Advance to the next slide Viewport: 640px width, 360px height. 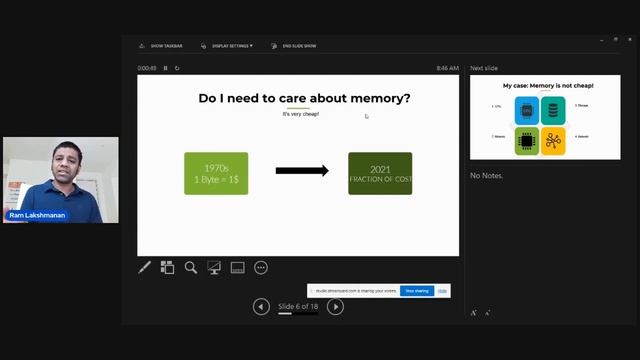335,307
